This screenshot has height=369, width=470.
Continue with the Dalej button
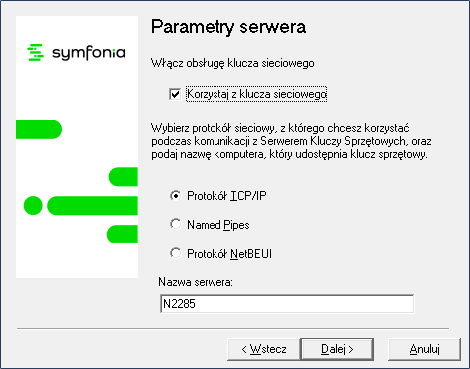point(337,349)
